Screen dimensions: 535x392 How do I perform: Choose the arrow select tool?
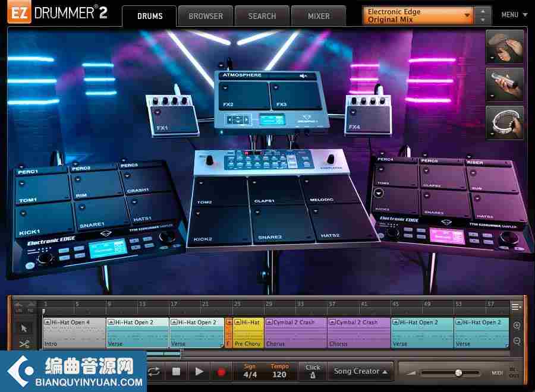tap(24, 328)
